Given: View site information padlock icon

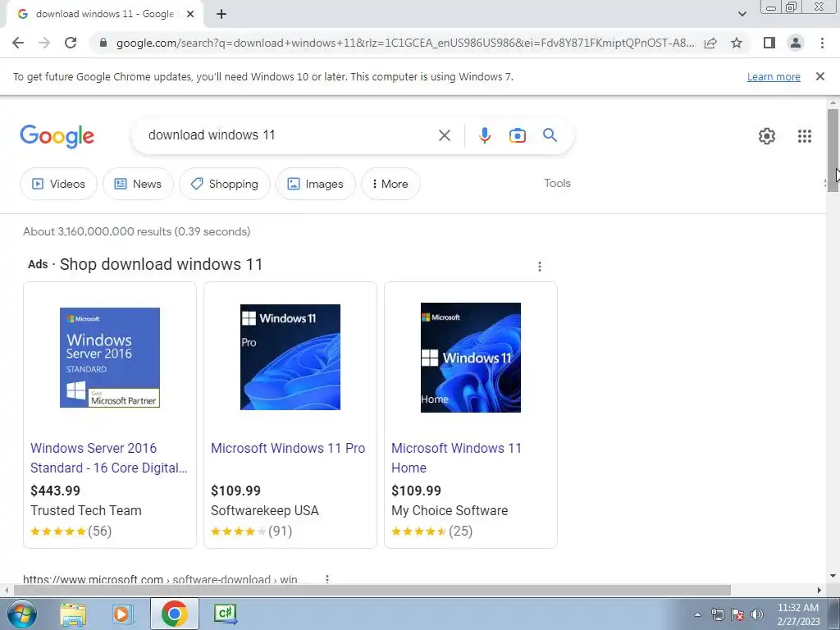Looking at the screenshot, I should [x=103, y=43].
